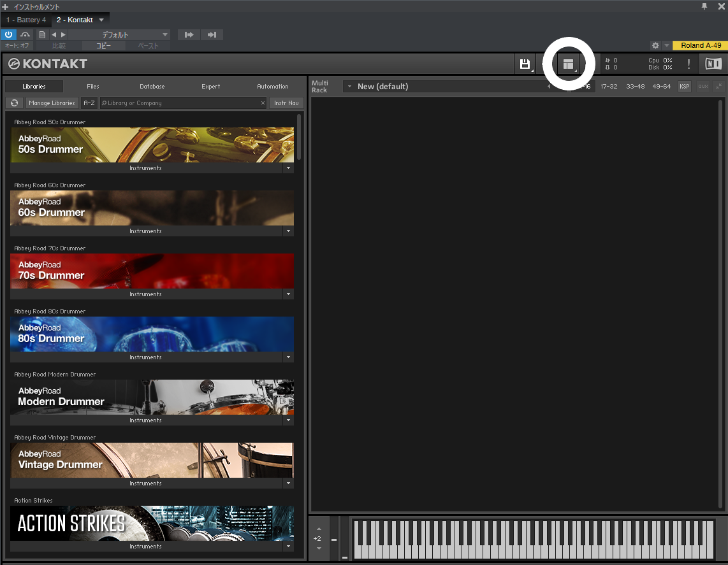Click the MIDI routing arrow icon
This screenshot has height=565, width=728.
(x=189, y=35)
